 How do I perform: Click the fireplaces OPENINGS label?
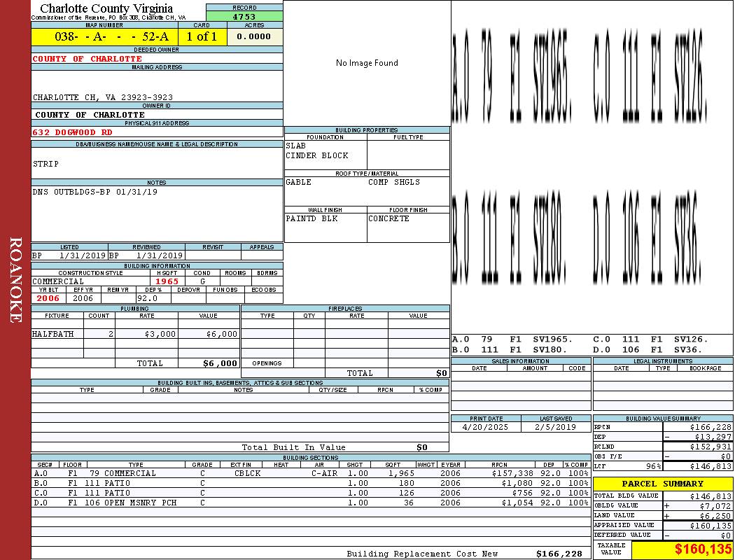[267, 363]
